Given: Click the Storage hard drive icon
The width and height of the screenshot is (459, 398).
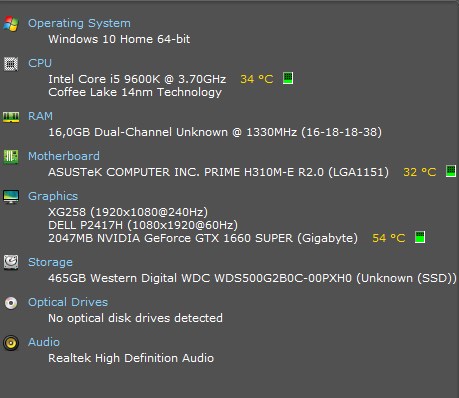Looking at the screenshot, I should [x=11, y=262].
